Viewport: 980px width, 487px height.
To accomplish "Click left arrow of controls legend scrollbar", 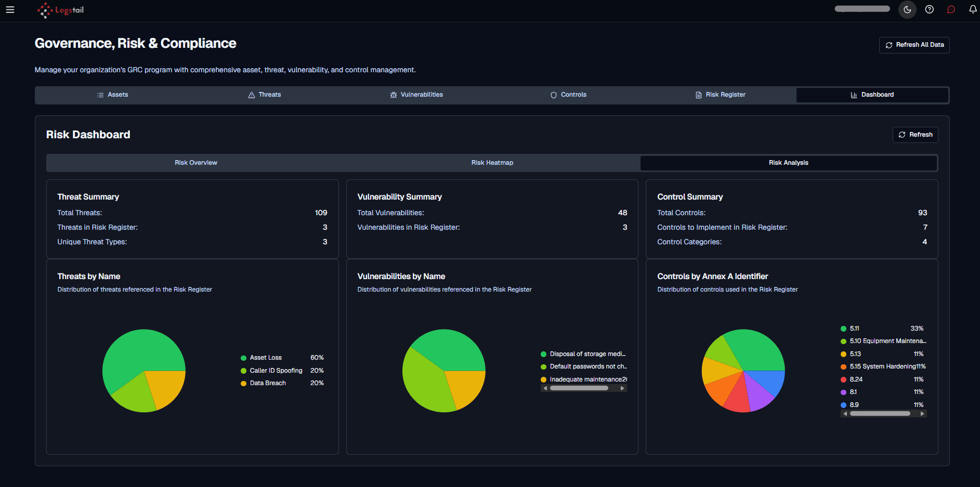I will pos(845,414).
